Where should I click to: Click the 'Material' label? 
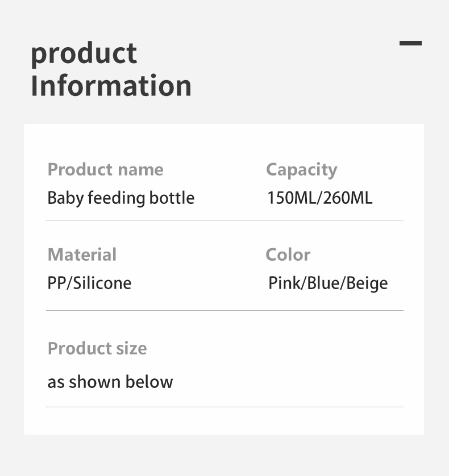pyautogui.click(x=82, y=254)
